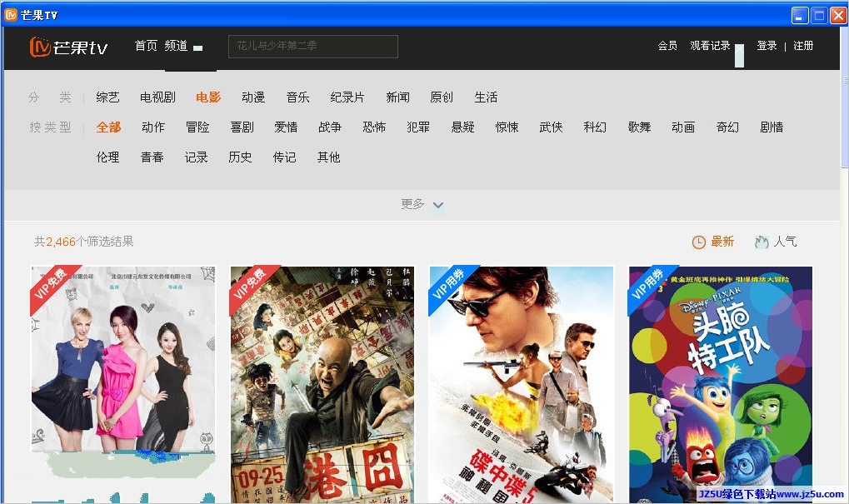Filter movies by 青春 type

click(152, 157)
